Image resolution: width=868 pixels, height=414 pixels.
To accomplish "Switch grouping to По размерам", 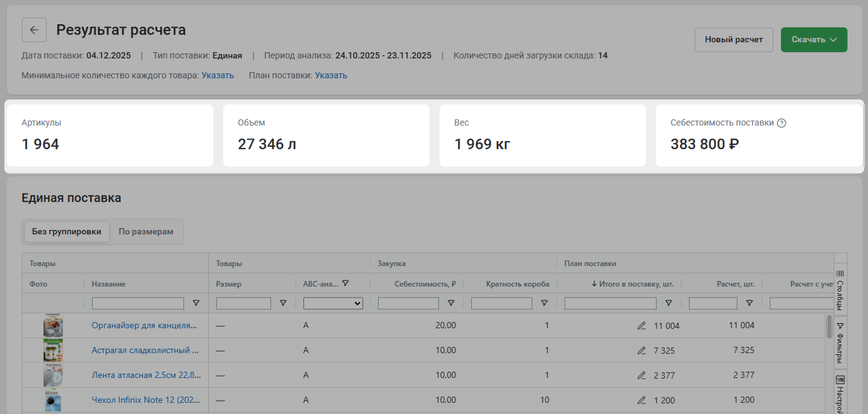I will point(145,232).
